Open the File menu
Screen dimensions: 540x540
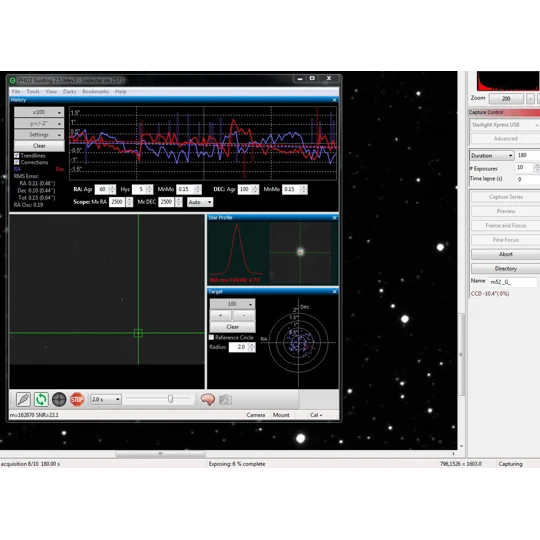tap(16, 92)
